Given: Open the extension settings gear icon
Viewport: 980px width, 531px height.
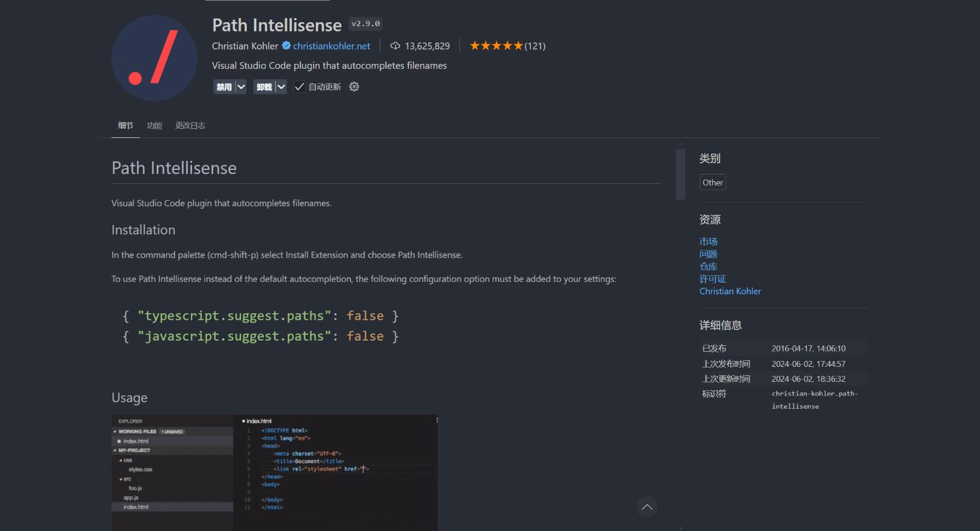Looking at the screenshot, I should click(354, 86).
